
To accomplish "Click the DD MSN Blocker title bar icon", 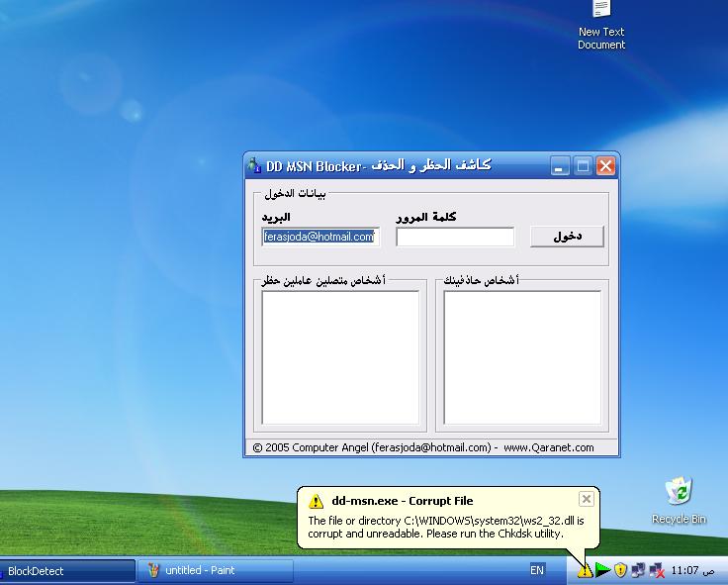I will tap(254, 166).
